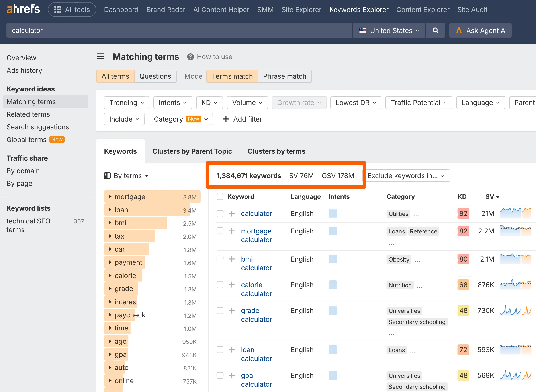This screenshot has width=536, height=392.
Task: Open the Volume filter dropdown
Action: click(x=247, y=103)
